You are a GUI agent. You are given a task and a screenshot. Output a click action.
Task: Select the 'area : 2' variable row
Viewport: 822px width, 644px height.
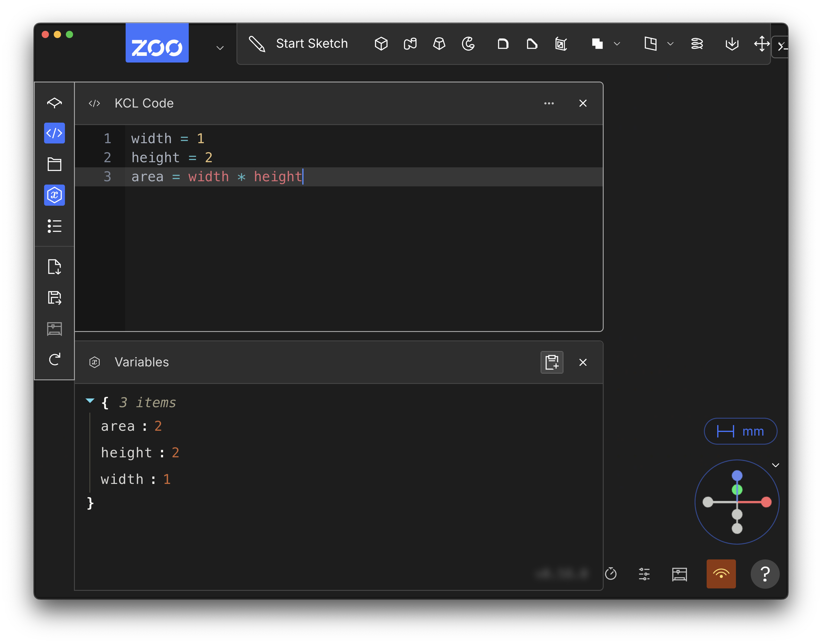(131, 427)
